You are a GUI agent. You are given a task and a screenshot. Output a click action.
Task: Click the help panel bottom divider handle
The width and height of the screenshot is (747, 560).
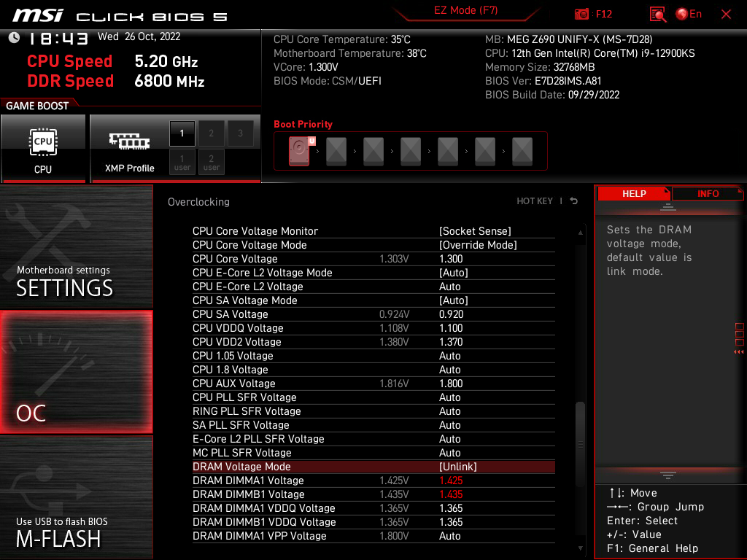[668, 475]
